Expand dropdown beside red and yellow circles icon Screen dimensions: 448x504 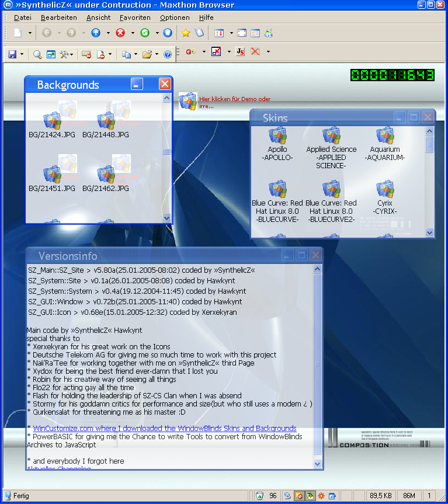(x=204, y=51)
